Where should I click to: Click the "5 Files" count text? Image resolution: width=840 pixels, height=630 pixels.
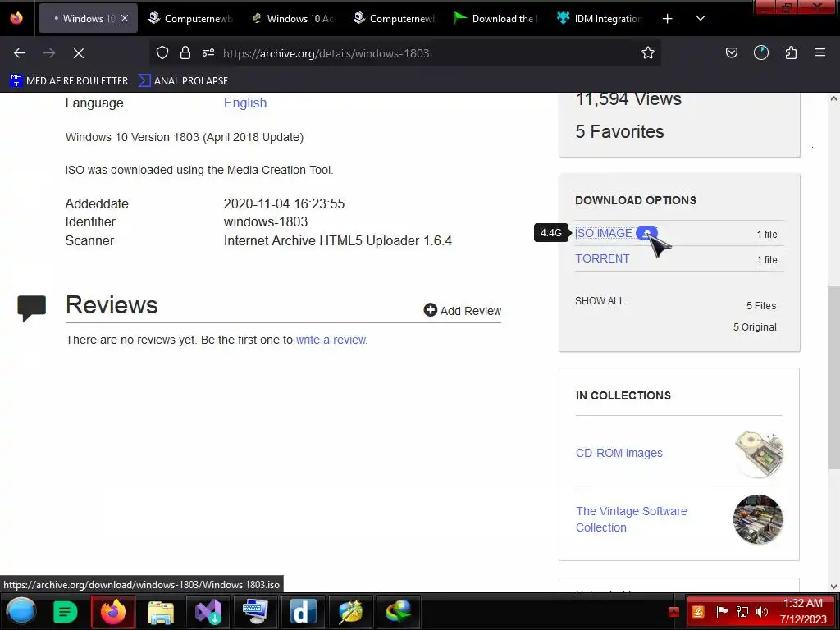coord(761,305)
